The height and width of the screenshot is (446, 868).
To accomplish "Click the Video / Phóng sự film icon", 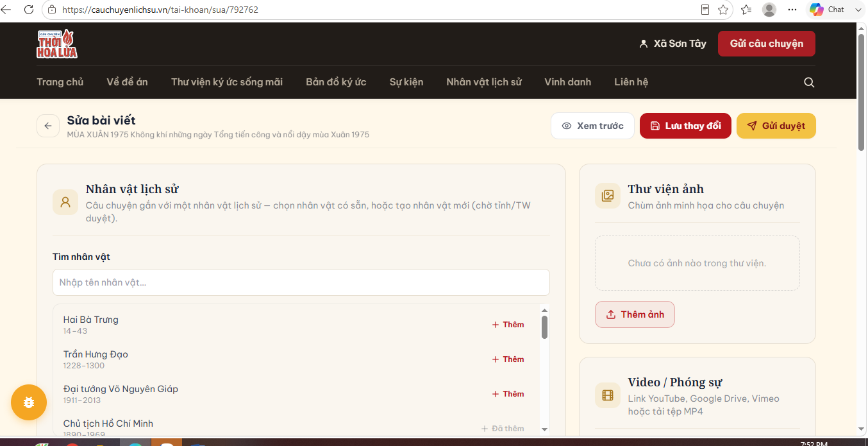I will point(608,395).
